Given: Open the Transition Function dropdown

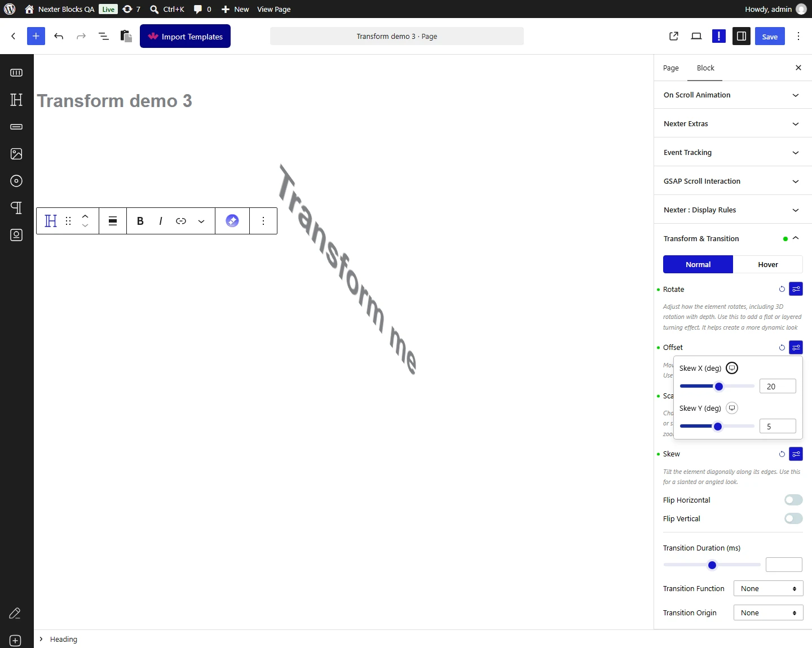Looking at the screenshot, I should pos(768,588).
